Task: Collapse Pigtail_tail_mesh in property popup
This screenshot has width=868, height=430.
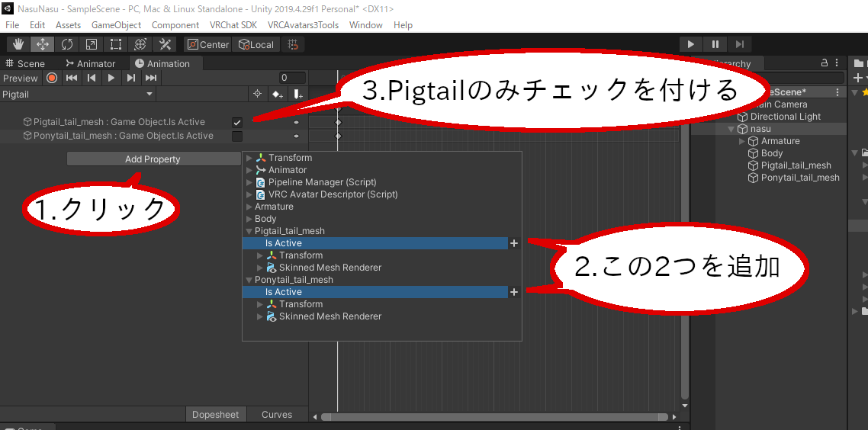Action: tap(249, 231)
